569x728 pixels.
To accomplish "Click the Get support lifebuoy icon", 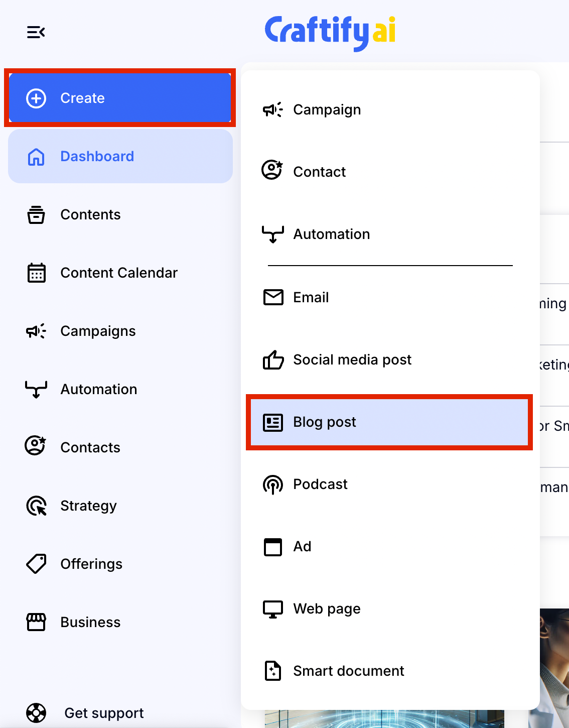I will coord(36,713).
